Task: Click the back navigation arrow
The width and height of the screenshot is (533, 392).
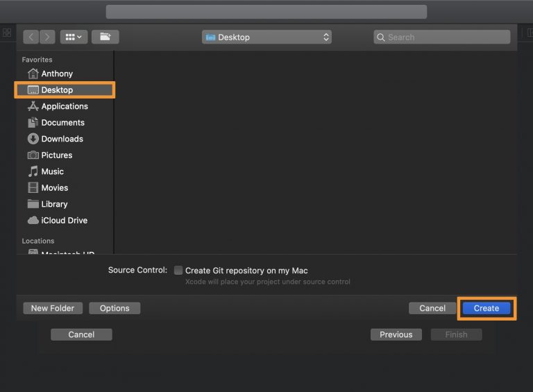Action: click(31, 37)
